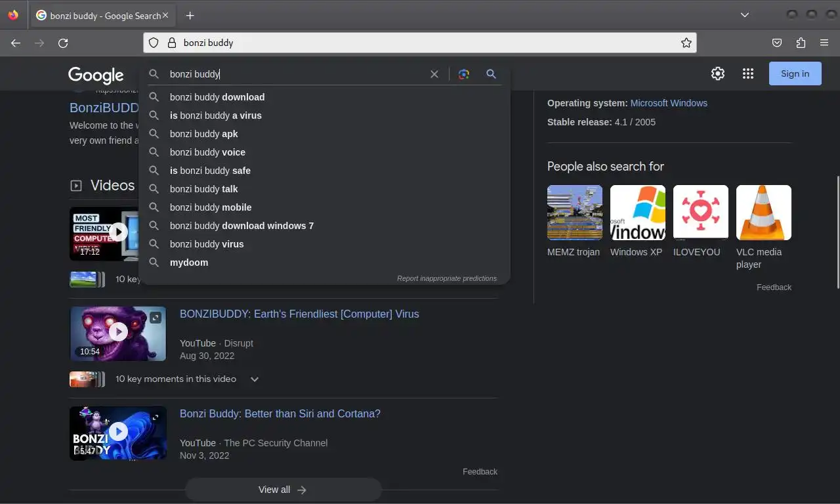Open the Firefox application menu
Screen dimensions: 840x504
tap(824, 43)
